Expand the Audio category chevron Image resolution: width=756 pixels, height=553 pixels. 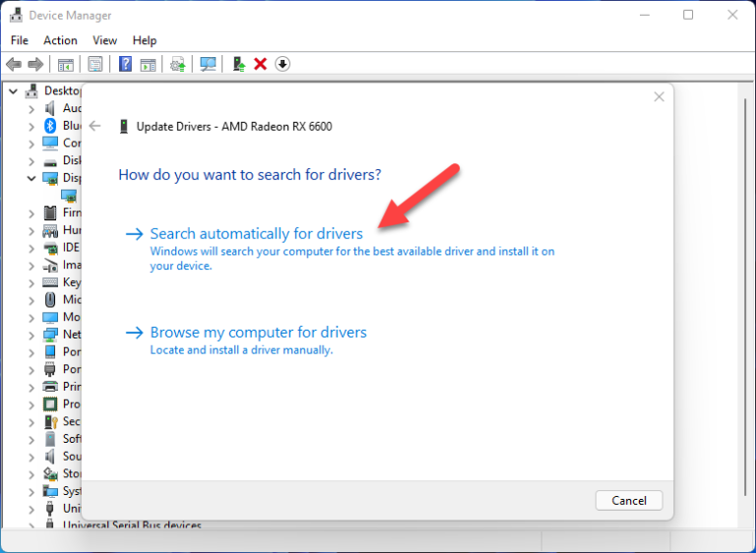click(31, 109)
